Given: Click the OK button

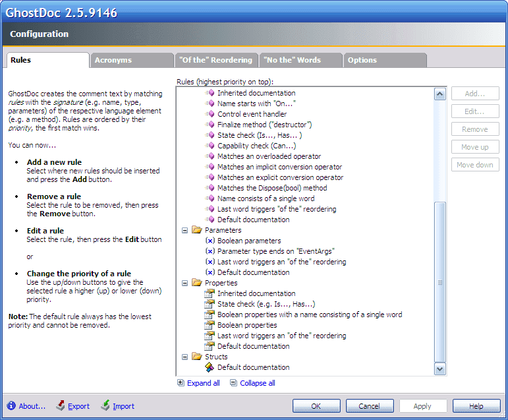Looking at the screenshot, I should tap(316, 405).
